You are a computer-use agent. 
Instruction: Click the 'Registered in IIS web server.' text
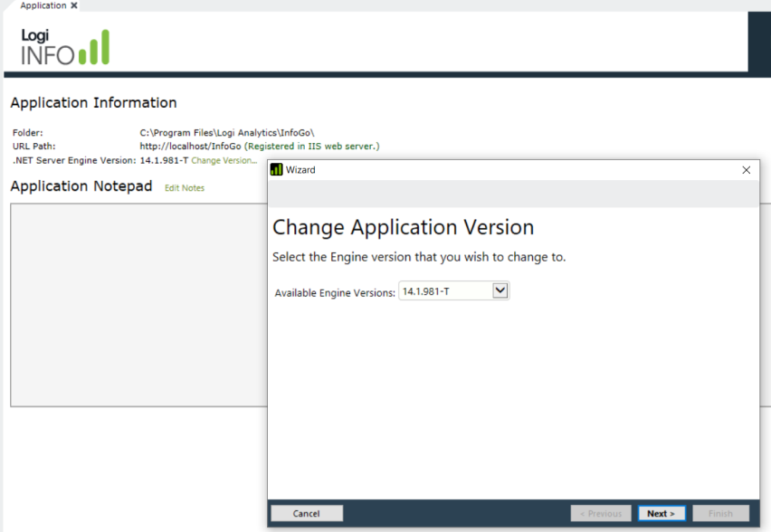pos(311,146)
